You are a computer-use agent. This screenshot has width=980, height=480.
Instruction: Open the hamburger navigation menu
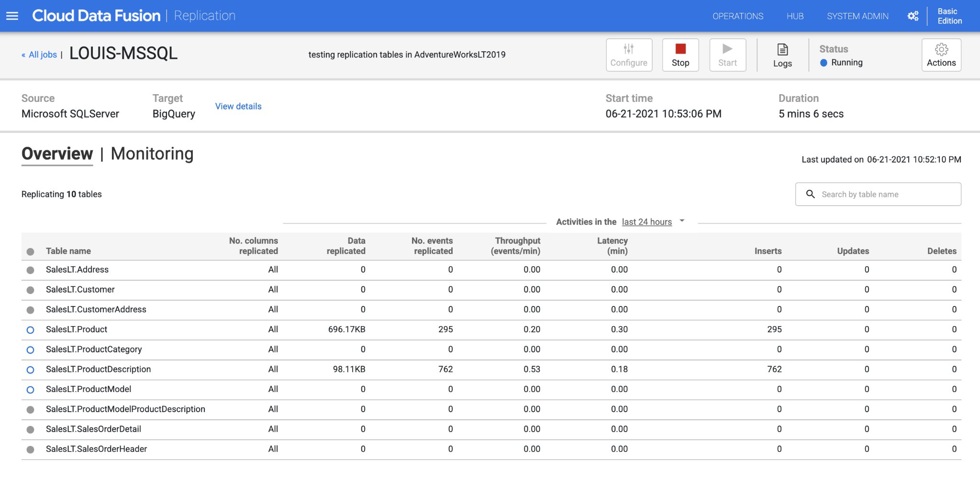click(12, 16)
